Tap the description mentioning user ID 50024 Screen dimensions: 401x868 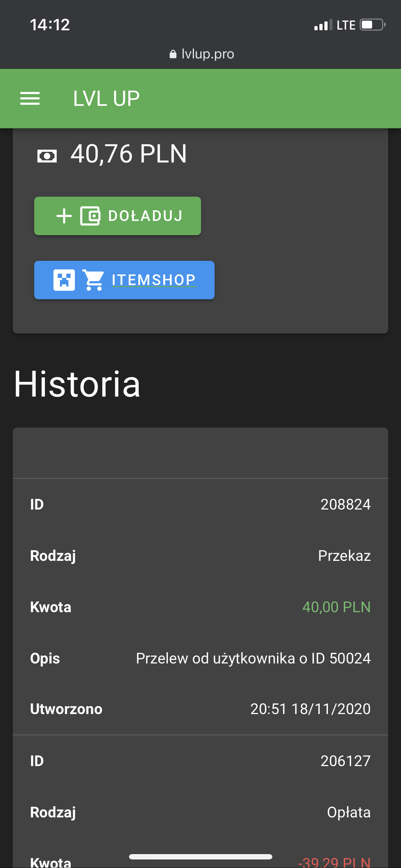[x=253, y=658]
